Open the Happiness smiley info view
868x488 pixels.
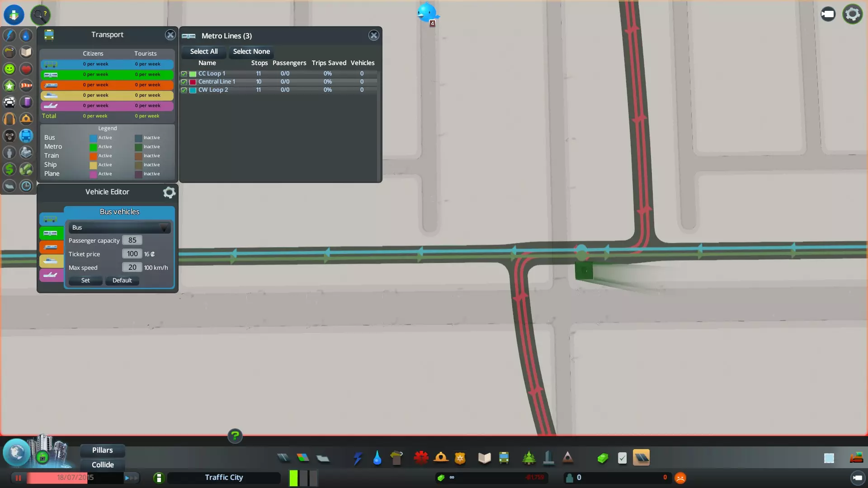(x=9, y=69)
